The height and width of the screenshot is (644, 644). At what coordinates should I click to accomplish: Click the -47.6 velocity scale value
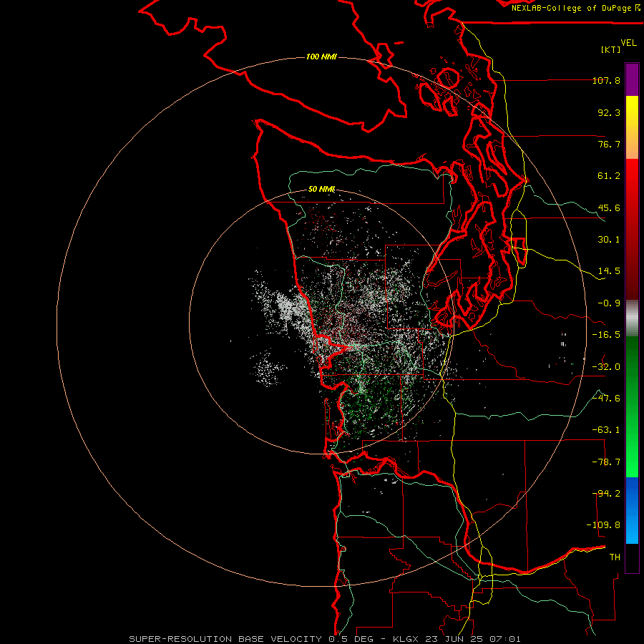tap(606, 399)
